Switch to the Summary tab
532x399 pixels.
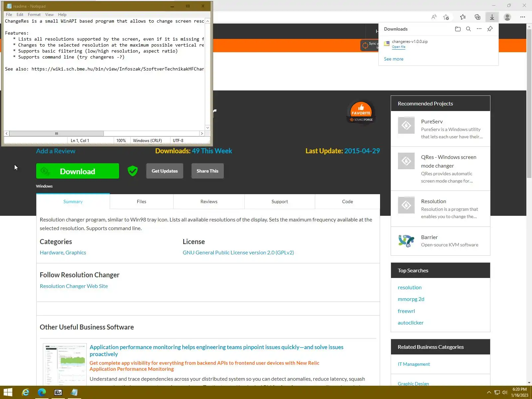(73, 201)
